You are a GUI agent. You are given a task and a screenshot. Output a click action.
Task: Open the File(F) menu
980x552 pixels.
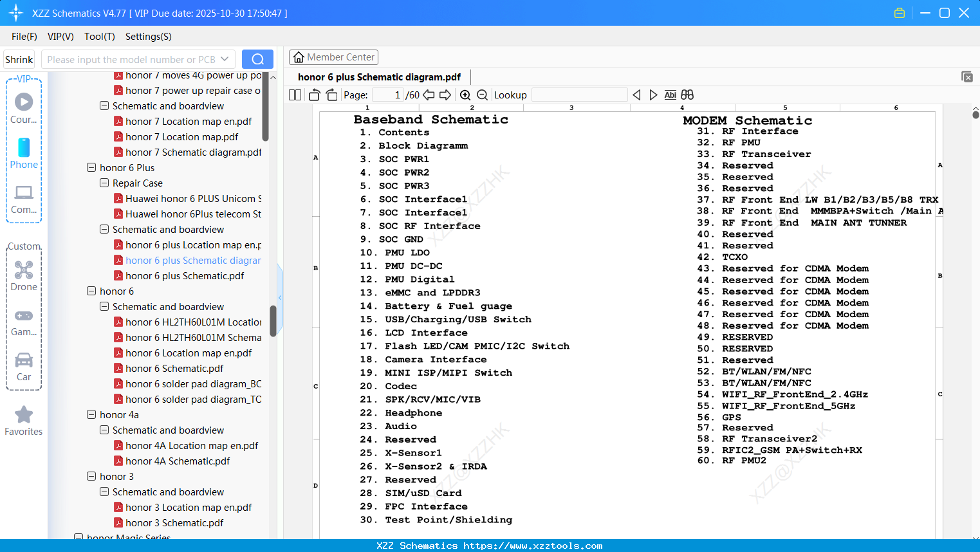point(24,37)
